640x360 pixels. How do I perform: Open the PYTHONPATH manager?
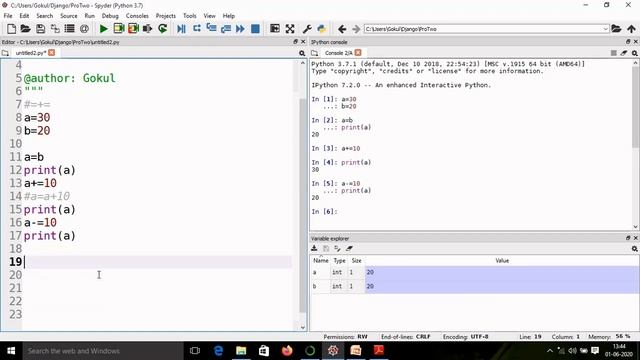click(x=322, y=29)
